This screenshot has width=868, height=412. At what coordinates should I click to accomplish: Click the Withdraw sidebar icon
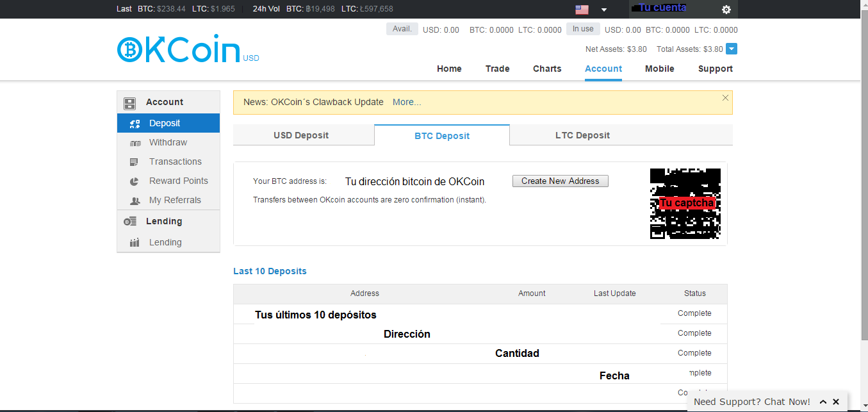click(135, 143)
